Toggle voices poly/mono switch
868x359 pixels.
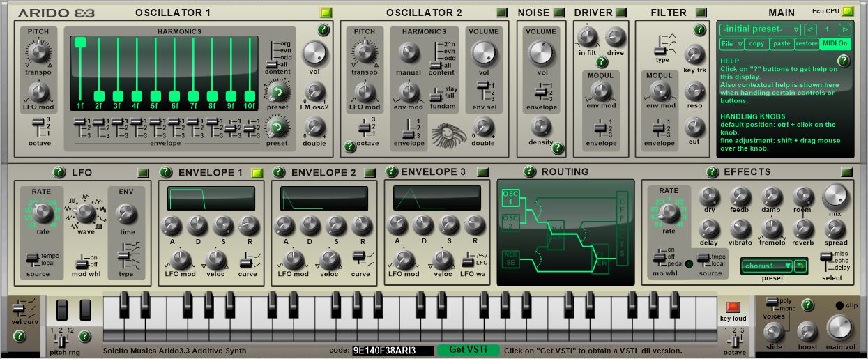coord(772,303)
